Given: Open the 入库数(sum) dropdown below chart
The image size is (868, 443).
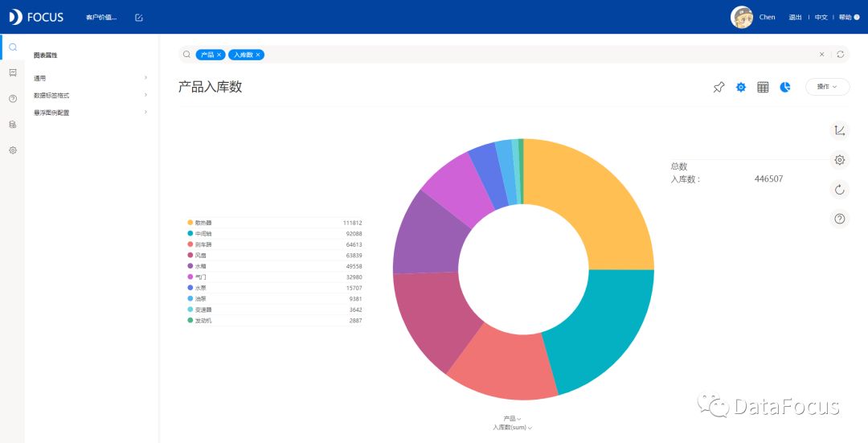Looking at the screenshot, I should [x=512, y=428].
